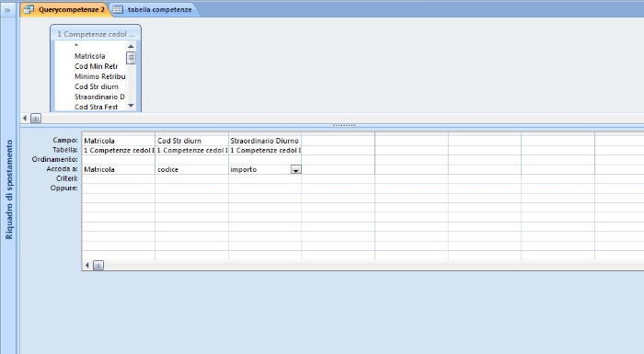
Task: Select the asterisk all-fields entry
Action: (x=76, y=46)
